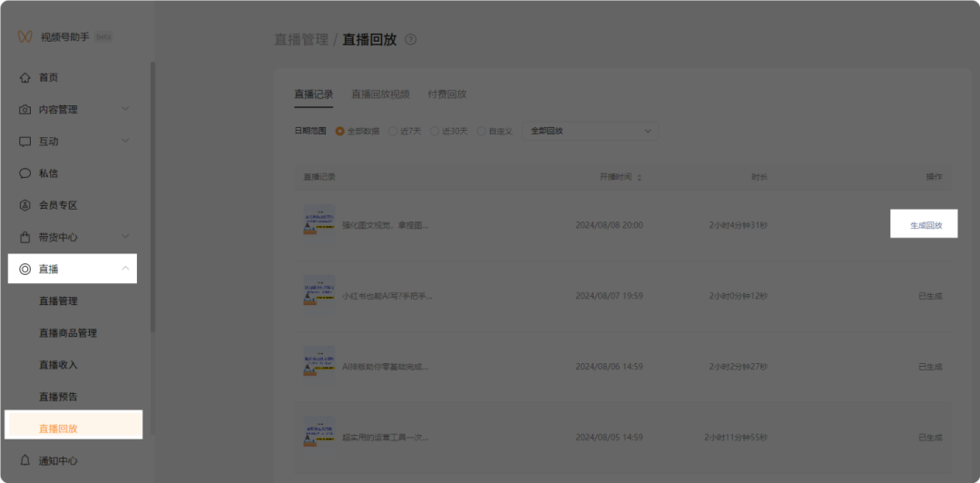Viewport: 980px width, 483px height.
Task: Click the notification bell icon
Action: pos(25,460)
